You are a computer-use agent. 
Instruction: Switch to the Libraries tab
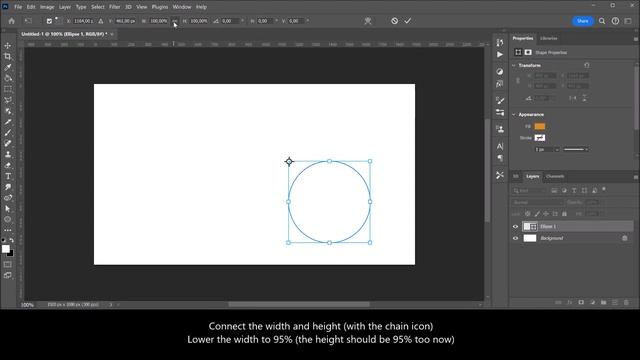coord(549,38)
